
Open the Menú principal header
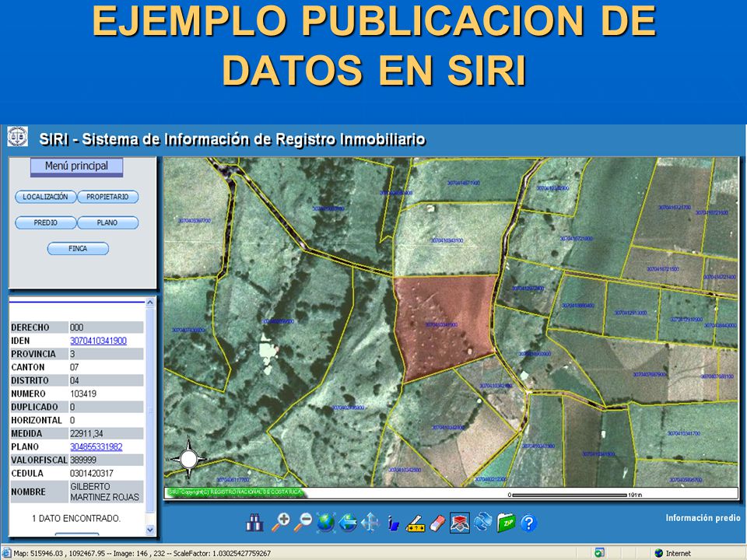[77, 166]
